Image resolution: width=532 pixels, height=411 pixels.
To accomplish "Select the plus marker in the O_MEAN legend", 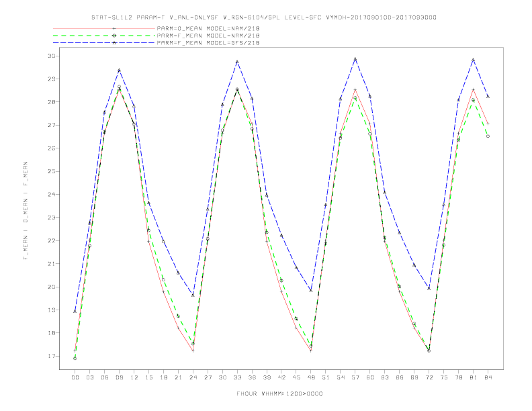I will click(x=114, y=28).
